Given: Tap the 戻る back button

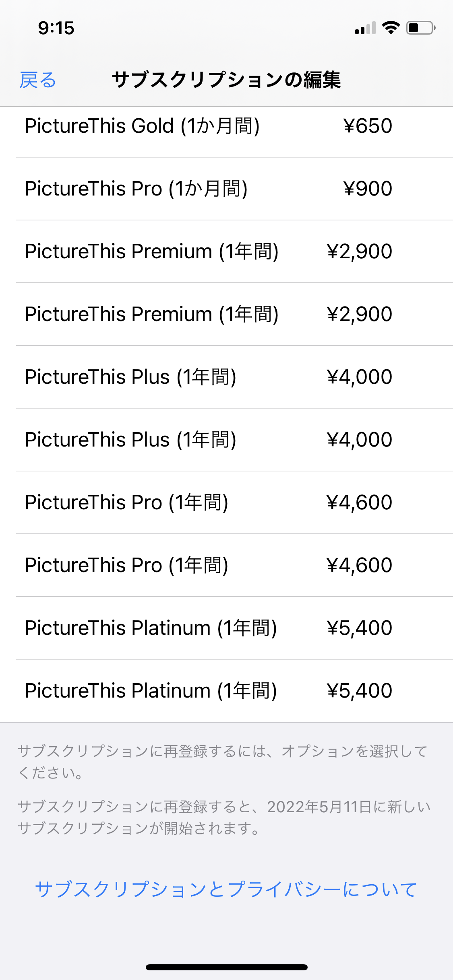Looking at the screenshot, I should (x=38, y=80).
